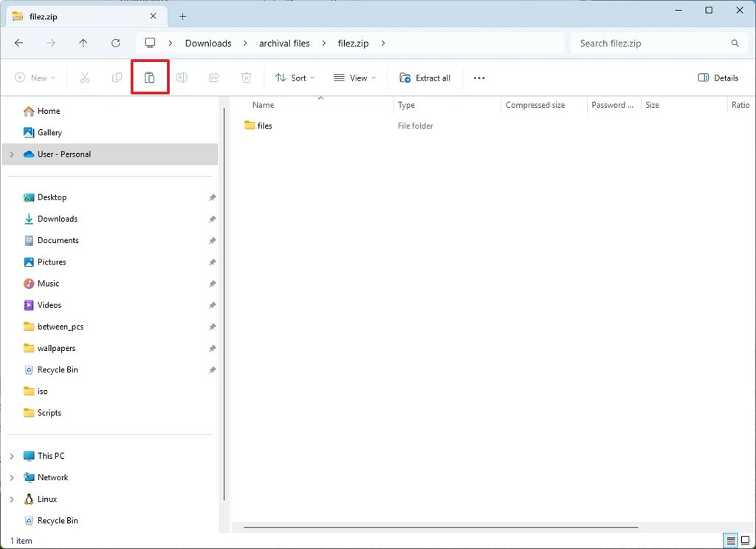This screenshot has height=549, width=756.
Task: Click the highlighted Paste icon
Action: click(x=150, y=78)
